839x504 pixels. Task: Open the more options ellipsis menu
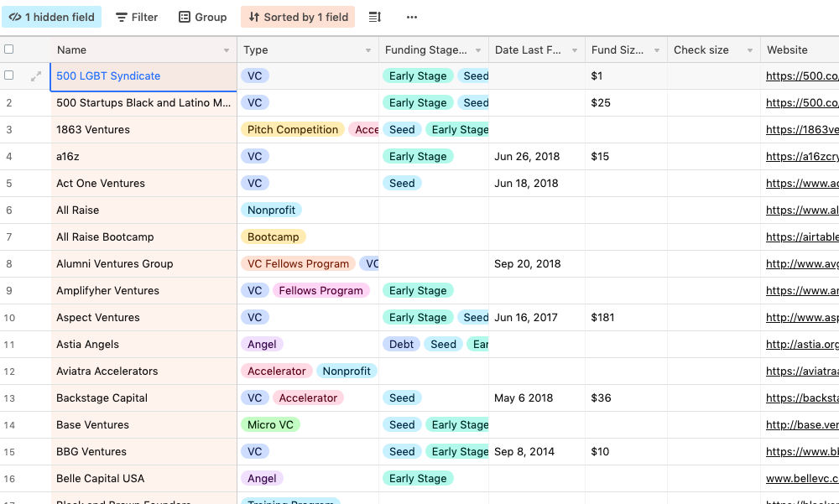(411, 17)
